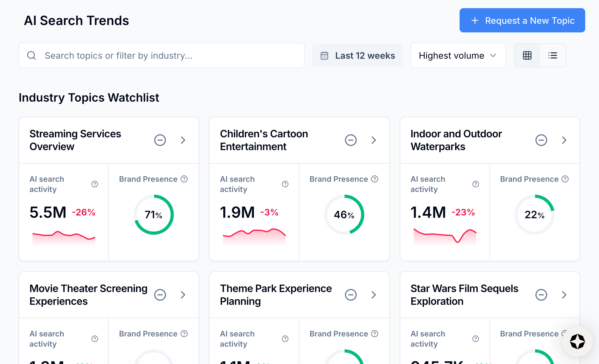Click minus icon on Theme Park Experience Planning

pos(351,295)
